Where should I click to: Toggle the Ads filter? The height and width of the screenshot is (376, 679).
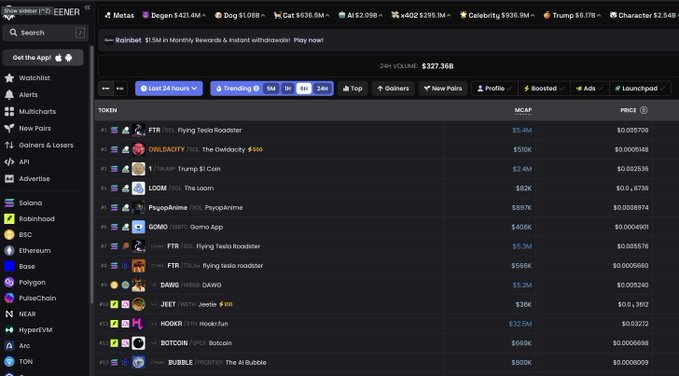point(589,88)
